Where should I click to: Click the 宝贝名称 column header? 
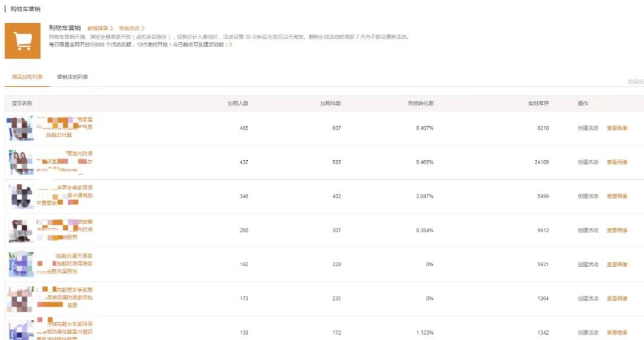coord(22,104)
